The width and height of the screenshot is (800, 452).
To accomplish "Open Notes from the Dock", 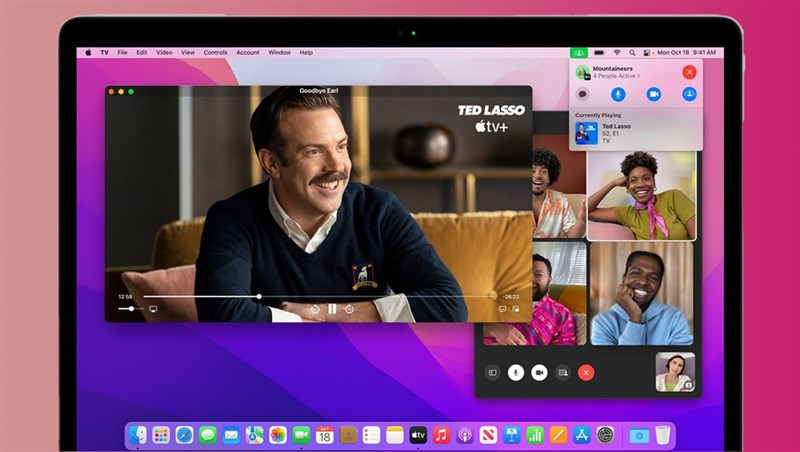I will coord(395,435).
